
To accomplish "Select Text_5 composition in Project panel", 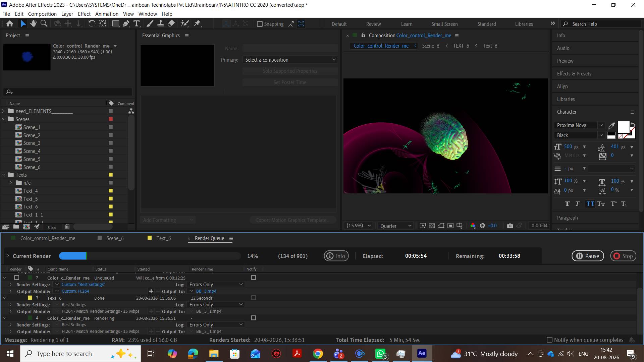I will pos(30,199).
